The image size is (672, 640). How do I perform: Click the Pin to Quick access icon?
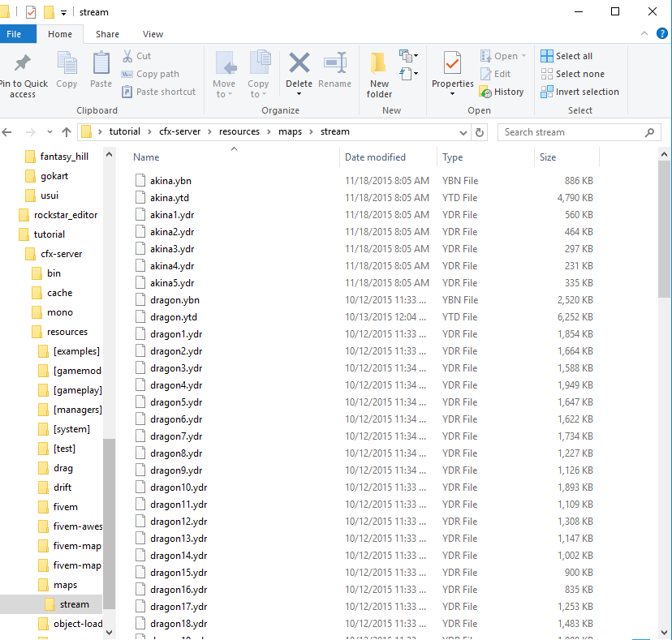[23, 64]
